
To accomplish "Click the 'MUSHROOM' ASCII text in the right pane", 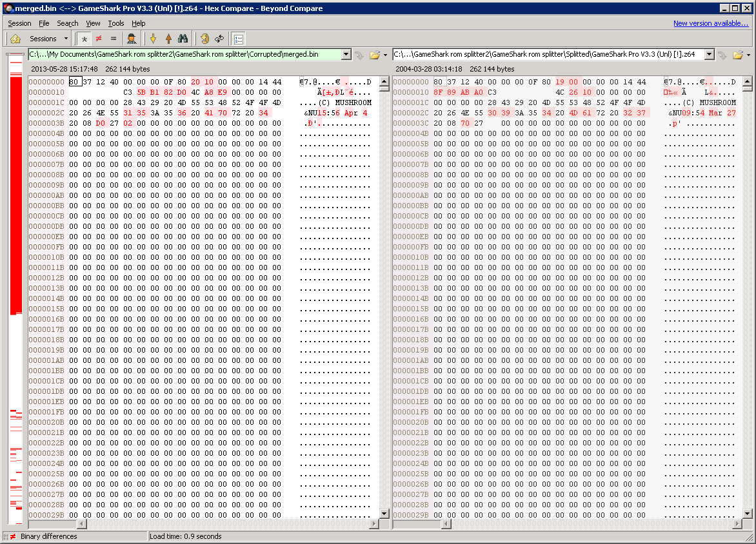I will 718,102.
